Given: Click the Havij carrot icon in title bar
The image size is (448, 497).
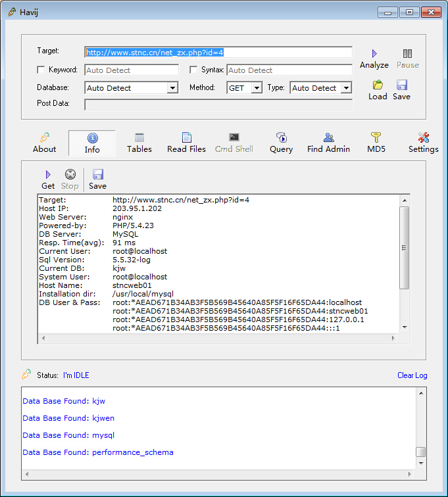Looking at the screenshot, I should [x=12, y=12].
